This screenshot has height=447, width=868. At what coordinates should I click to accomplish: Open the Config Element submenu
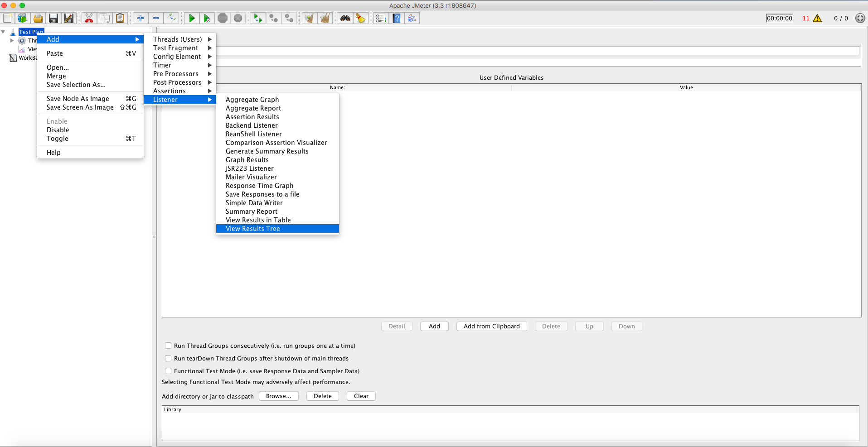click(x=180, y=57)
